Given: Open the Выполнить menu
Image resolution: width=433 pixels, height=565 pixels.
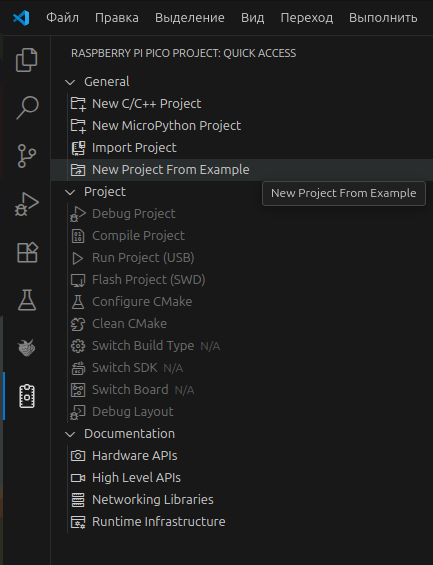Looking at the screenshot, I should (383, 18).
